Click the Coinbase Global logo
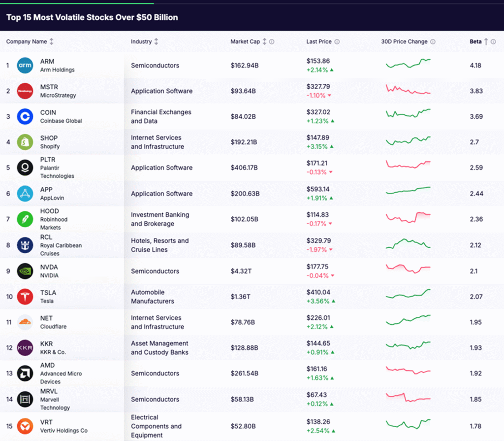Image resolution: width=504 pixels, height=441 pixels. tap(24, 116)
